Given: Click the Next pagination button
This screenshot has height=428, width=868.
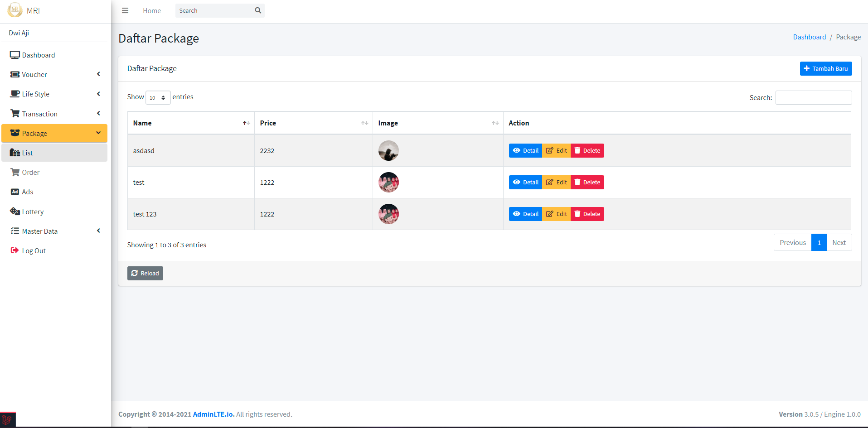Looking at the screenshot, I should 839,242.
